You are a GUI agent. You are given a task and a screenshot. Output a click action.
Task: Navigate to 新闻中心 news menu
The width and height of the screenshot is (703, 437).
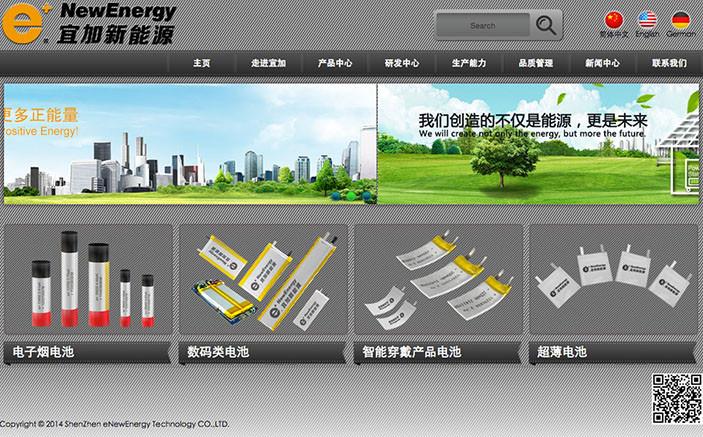[x=602, y=64]
